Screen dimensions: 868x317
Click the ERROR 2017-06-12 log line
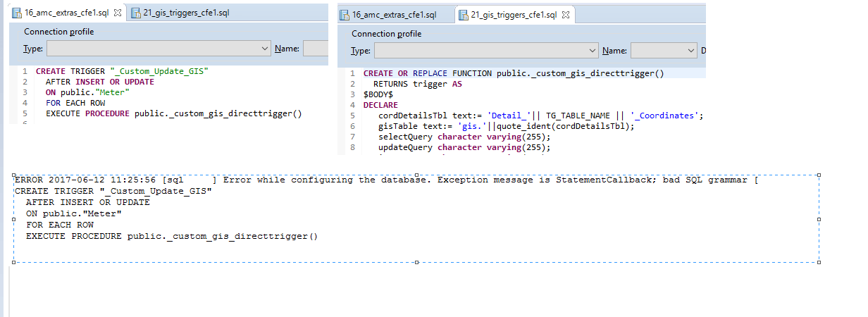385,180
